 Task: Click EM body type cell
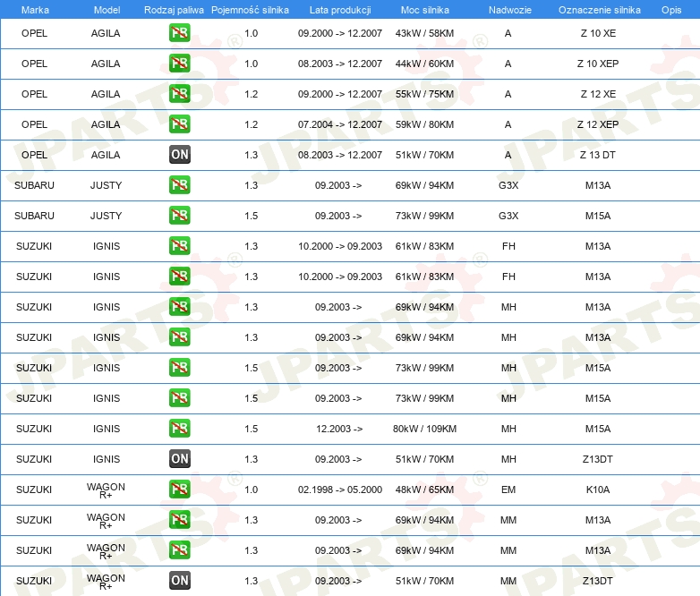[508, 490]
